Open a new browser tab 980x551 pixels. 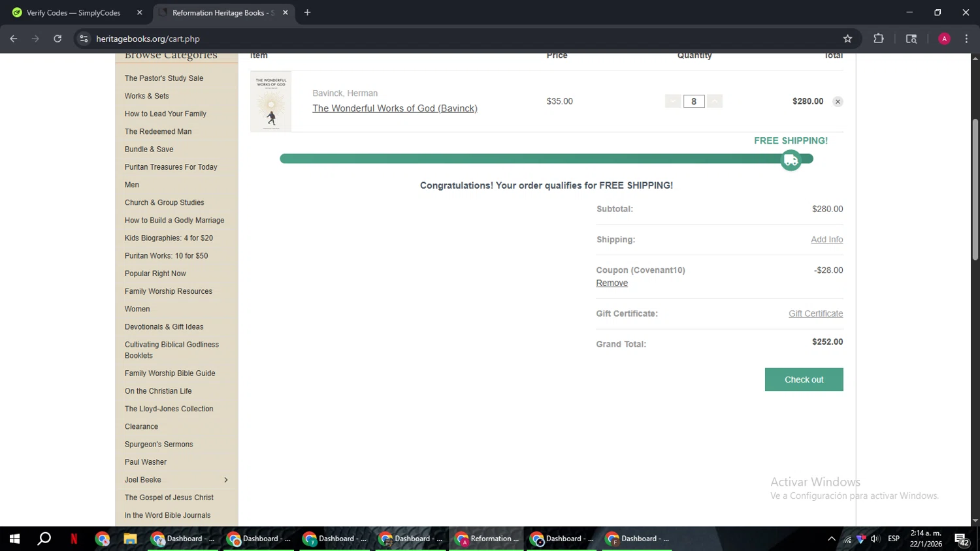click(307, 12)
